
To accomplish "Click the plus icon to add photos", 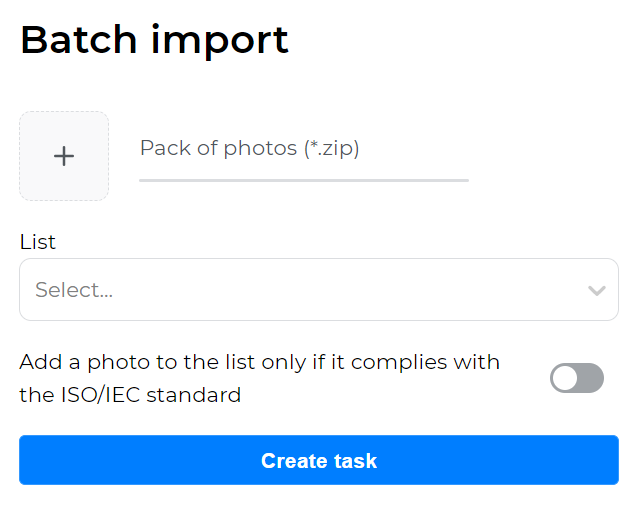I will pyautogui.click(x=64, y=156).
